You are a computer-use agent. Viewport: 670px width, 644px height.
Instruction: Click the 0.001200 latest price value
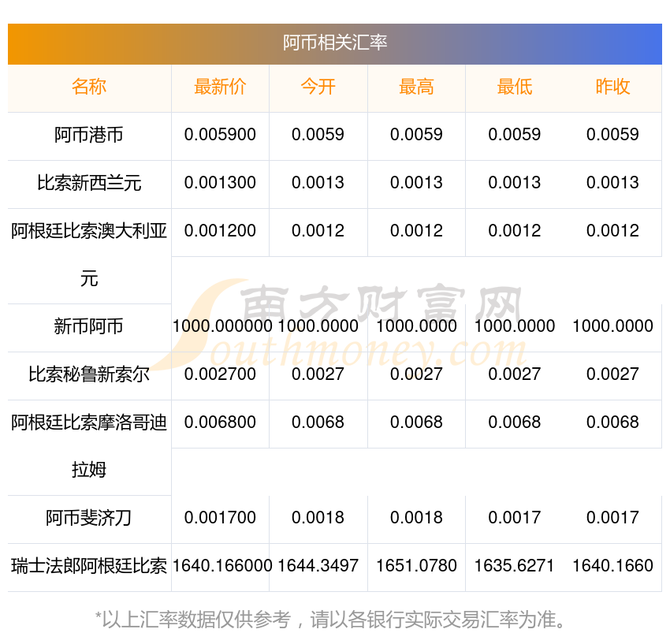click(220, 231)
